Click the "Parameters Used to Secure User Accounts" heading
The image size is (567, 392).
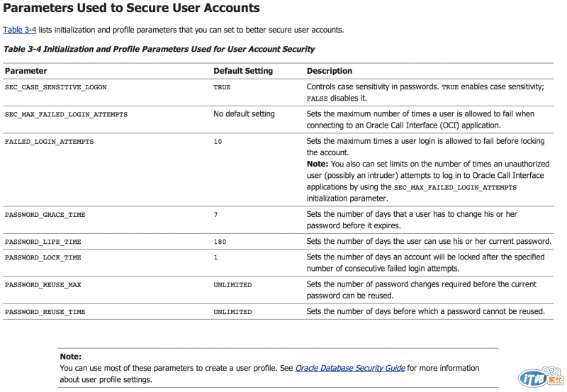pos(131,9)
